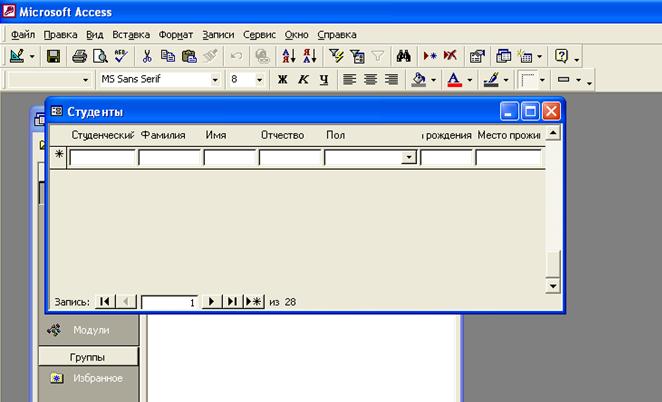Open the Файл menu

(23, 35)
